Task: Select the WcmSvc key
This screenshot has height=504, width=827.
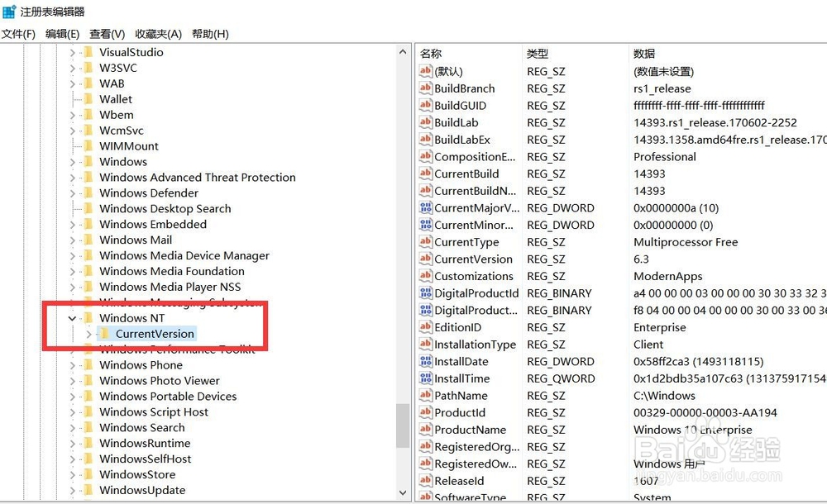Action: click(x=122, y=131)
